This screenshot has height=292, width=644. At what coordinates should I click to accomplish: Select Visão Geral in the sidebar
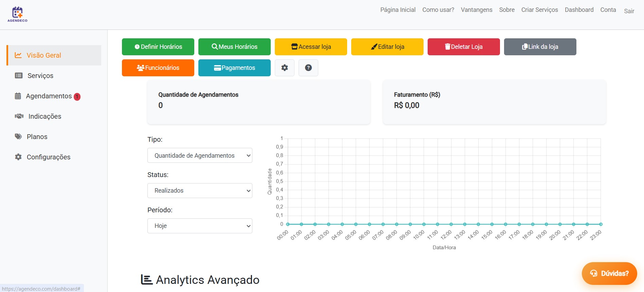click(x=44, y=55)
